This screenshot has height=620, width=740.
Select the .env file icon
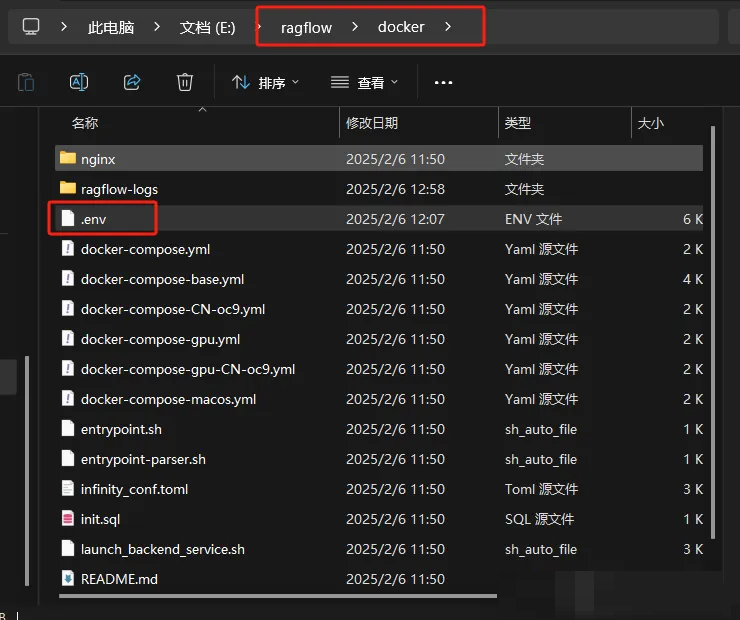pyautogui.click(x=68, y=218)
